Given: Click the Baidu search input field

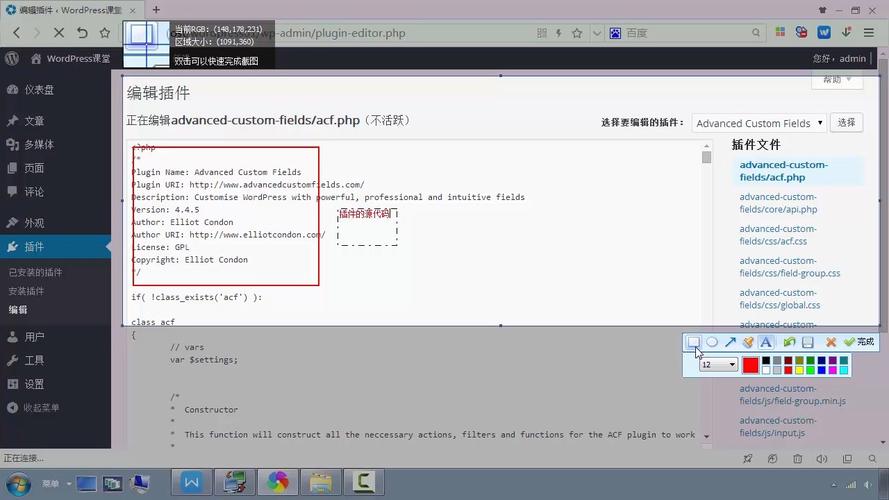Looking at the screenshot, I should pos(686,33).
